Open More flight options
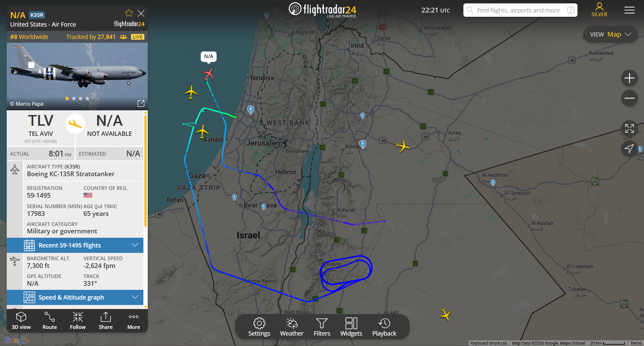This screenshot has width=644, height=346. tap(134, 320)
